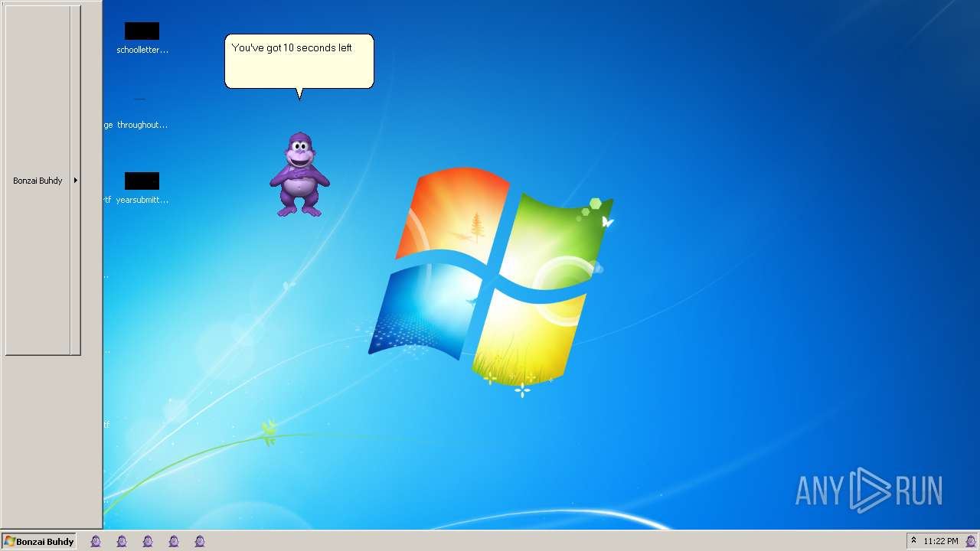This screenshot has height=551, width=980.
Task: Click the third purple gorilla taskbar icon
Action: 148,541
